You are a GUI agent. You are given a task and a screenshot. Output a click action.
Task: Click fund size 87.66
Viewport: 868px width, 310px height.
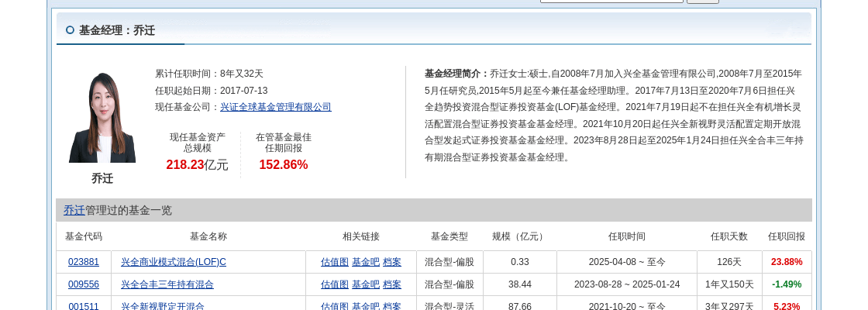tap(520, 306)
